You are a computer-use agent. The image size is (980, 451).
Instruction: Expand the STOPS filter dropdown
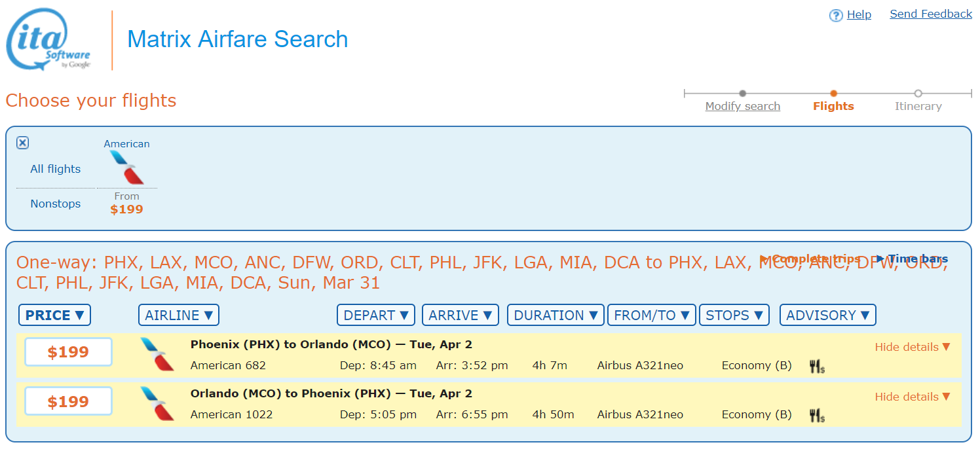(734, 315)
